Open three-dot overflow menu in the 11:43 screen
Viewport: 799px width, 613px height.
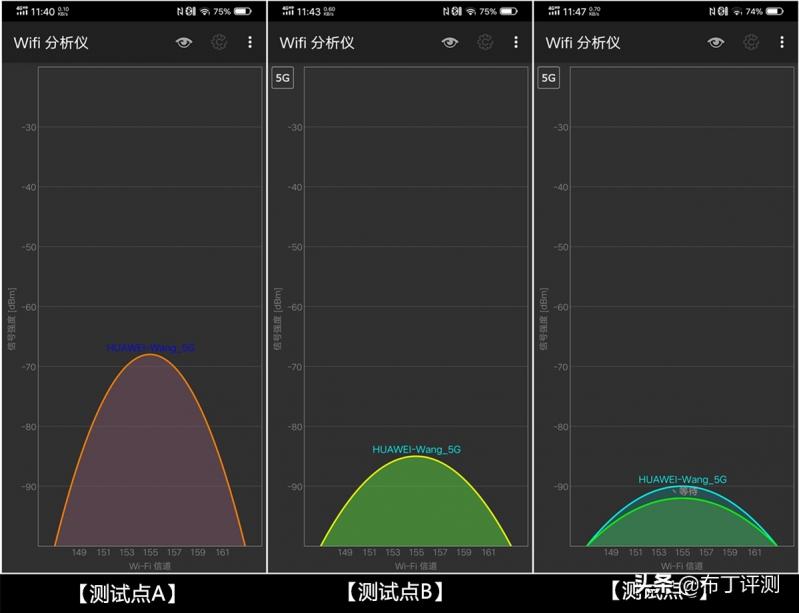516,42
